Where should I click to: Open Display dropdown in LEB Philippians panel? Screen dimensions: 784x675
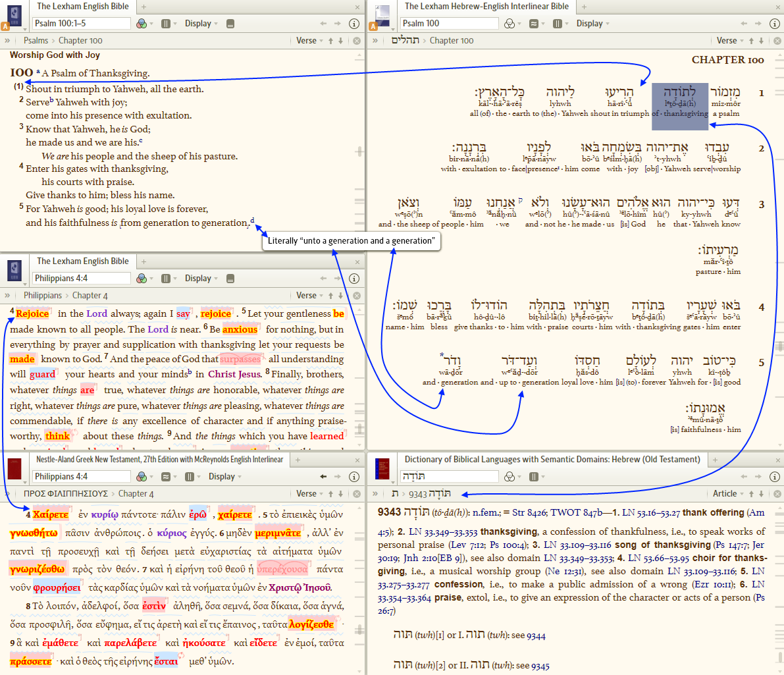(x=201, y=278)
